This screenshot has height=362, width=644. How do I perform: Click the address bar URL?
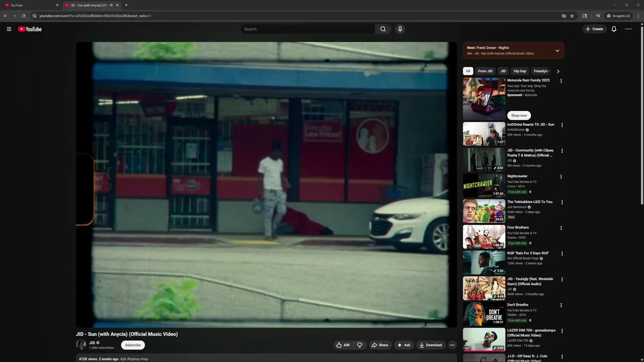tap(96, 16)
